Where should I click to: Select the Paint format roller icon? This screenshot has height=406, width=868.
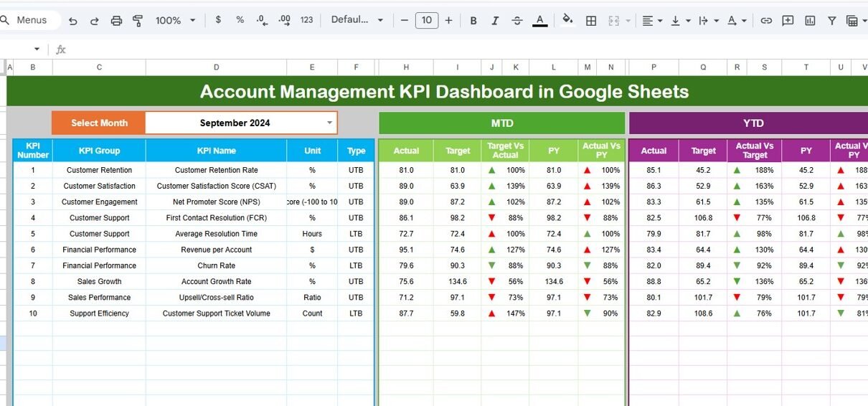pos(138,21)
